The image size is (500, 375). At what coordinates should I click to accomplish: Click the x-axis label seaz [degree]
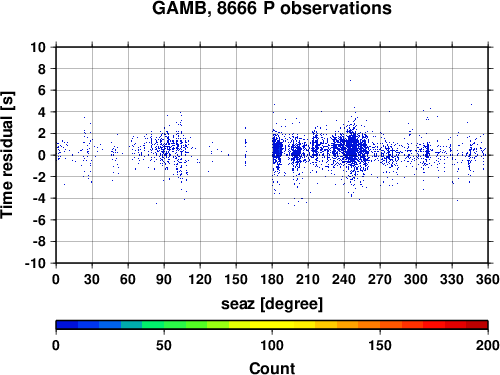click(272, 304)
